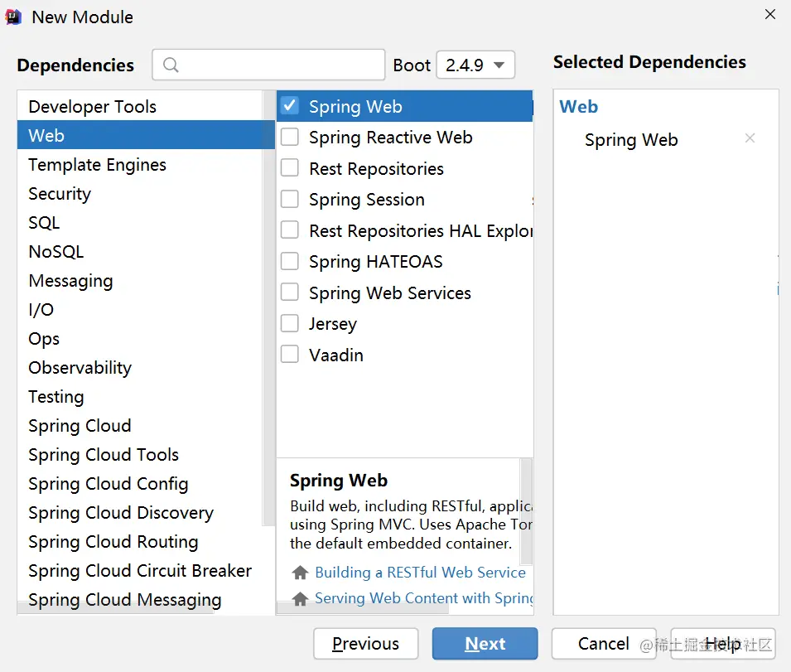This screenshot has width=791, height=672.
Task: Enable the Spring Reactive Web checkbox
Action: [290, 138]
